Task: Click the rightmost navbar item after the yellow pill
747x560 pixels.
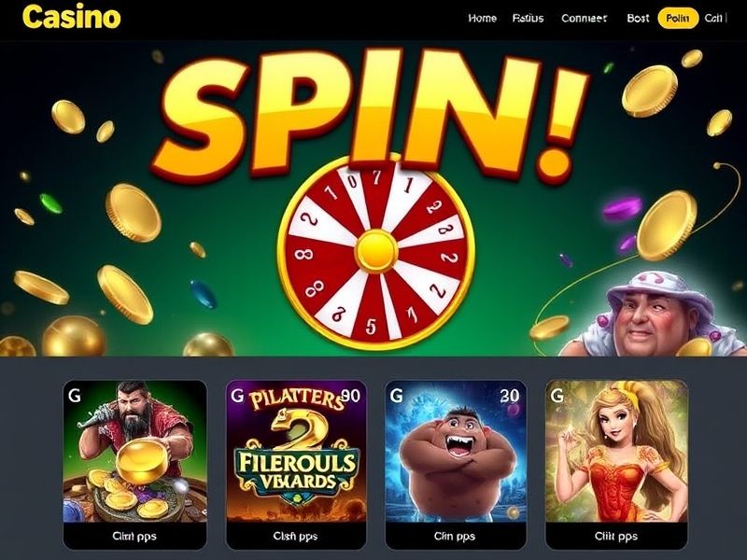Action: point(713,18)
